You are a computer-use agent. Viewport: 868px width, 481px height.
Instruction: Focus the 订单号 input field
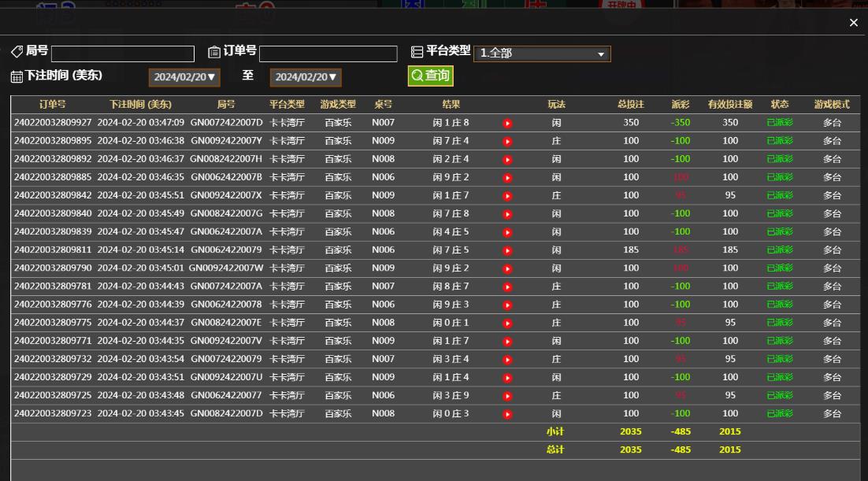click(328, 54)
